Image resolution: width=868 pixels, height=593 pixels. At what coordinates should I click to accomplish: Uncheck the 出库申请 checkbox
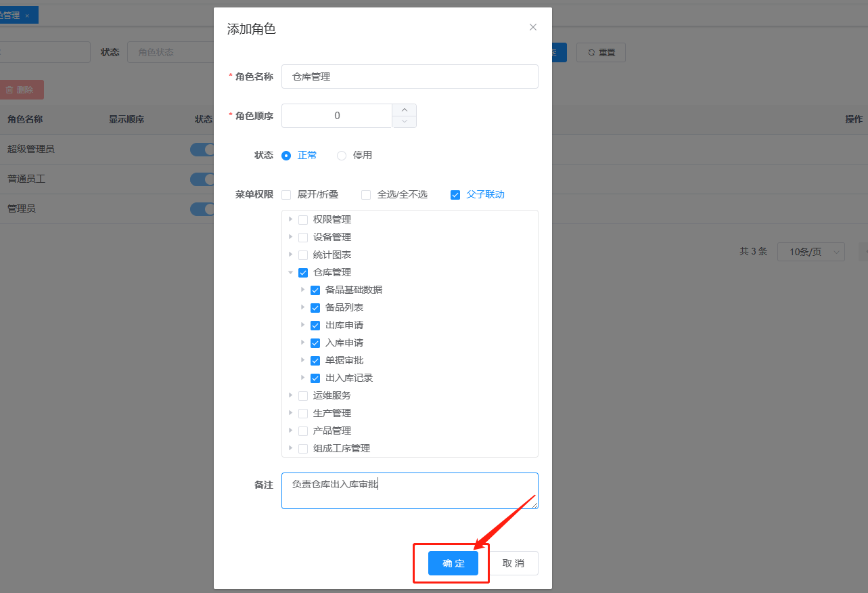coord(315,326)
